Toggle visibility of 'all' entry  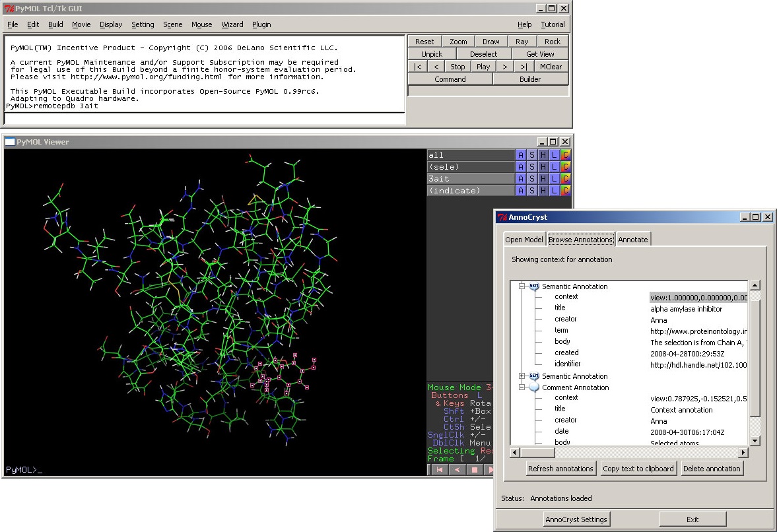click(470, 155)
